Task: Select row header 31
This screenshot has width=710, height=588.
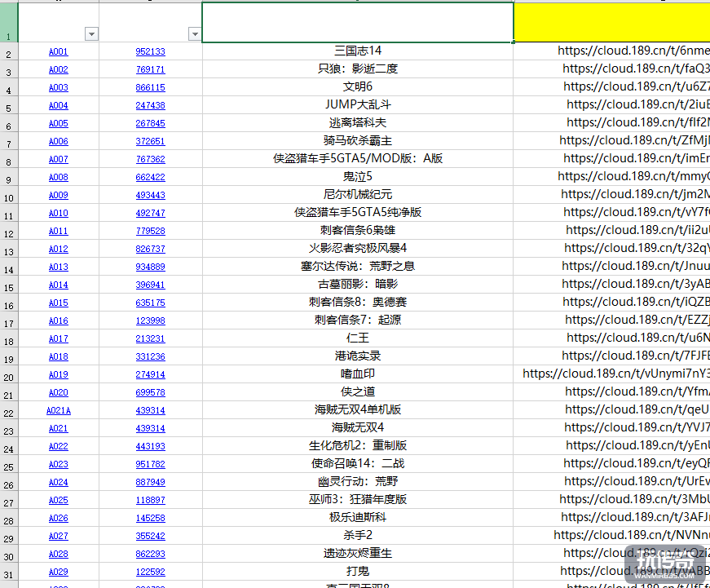Action: point(9,573)
